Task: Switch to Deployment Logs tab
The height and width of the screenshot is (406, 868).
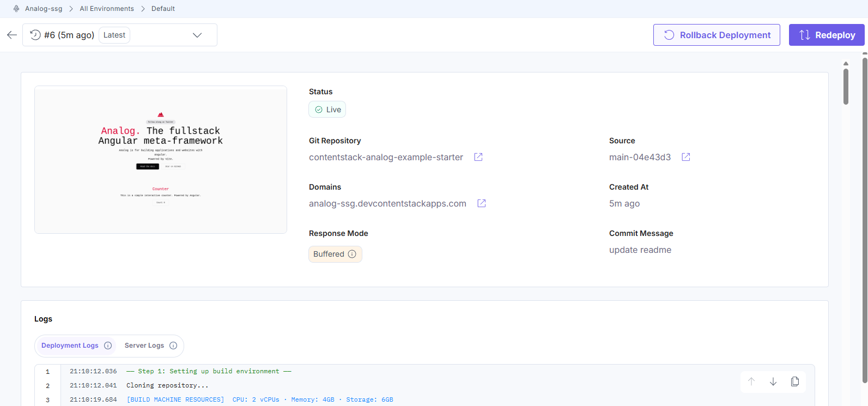Action: tap(70, 346)
